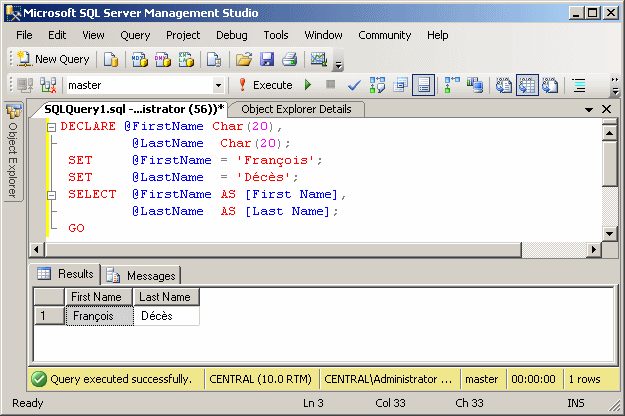Open the Debug menu
Screen dimensions: 625x416
232,35
